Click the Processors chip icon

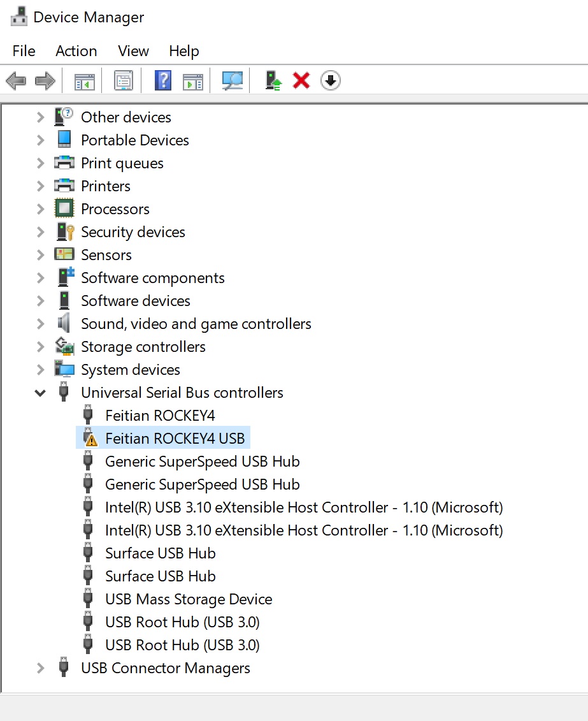coord(64,208)
